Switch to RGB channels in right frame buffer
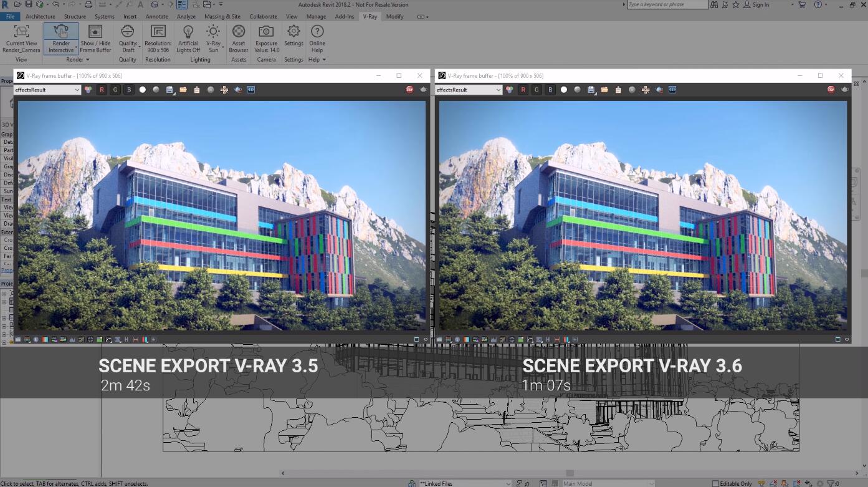 509,90
